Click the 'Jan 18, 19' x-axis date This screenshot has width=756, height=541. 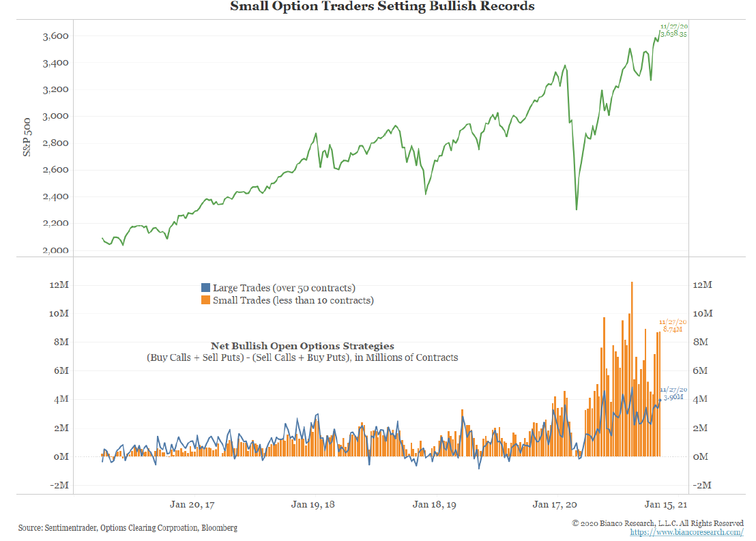point(435,505)
